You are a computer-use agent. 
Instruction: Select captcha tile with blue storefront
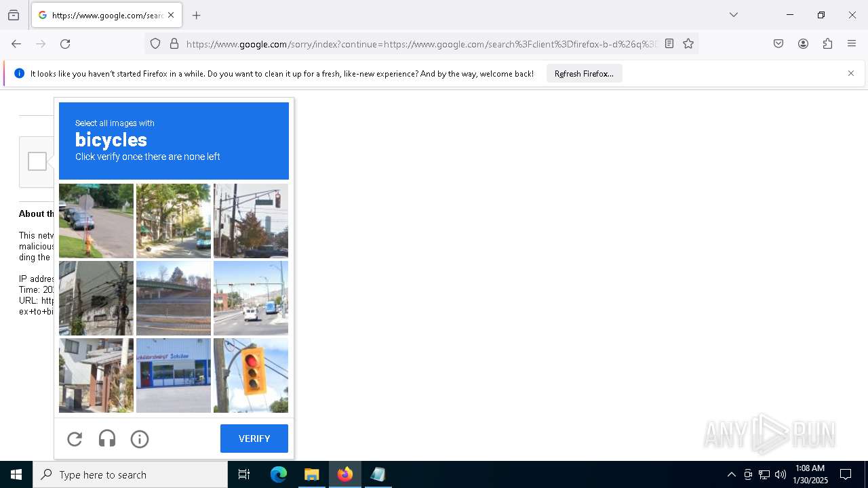(174, 375)
